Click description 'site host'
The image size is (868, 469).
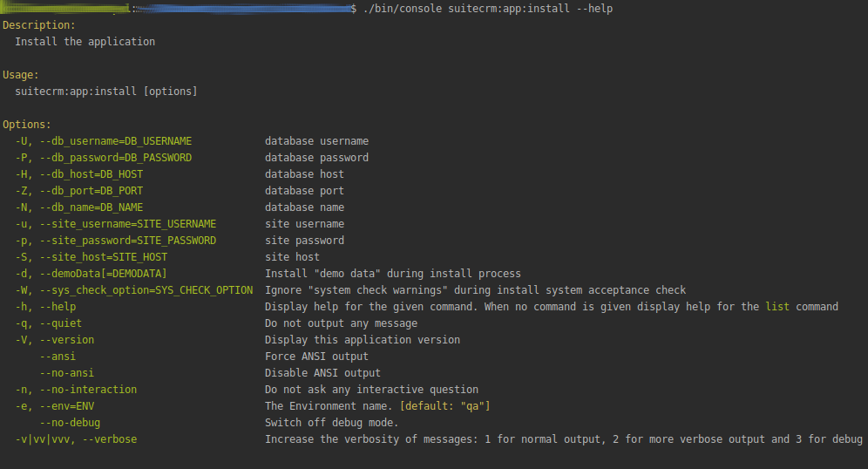coord(292,257)
